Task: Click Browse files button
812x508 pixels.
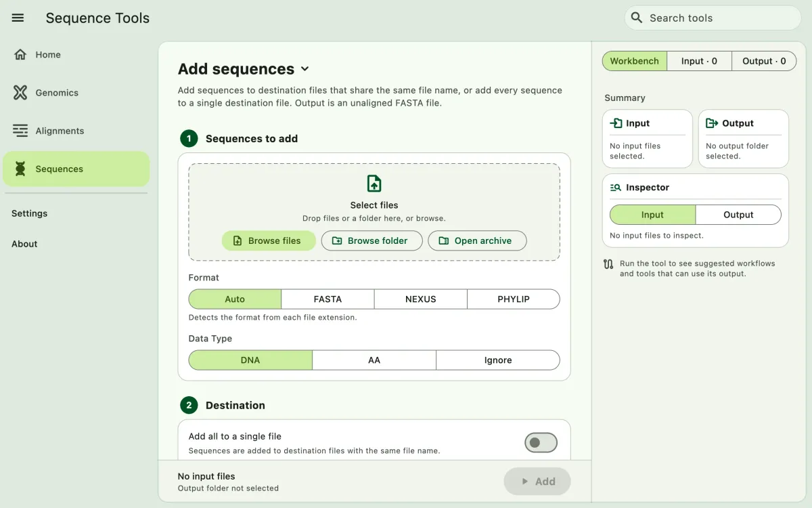Action: pyautogui.click(x=269, y=240)
